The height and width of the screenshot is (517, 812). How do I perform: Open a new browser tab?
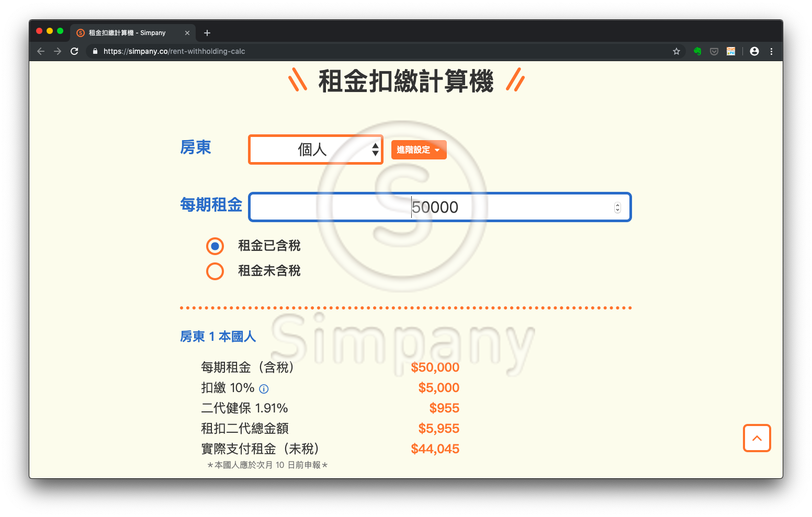207,32
